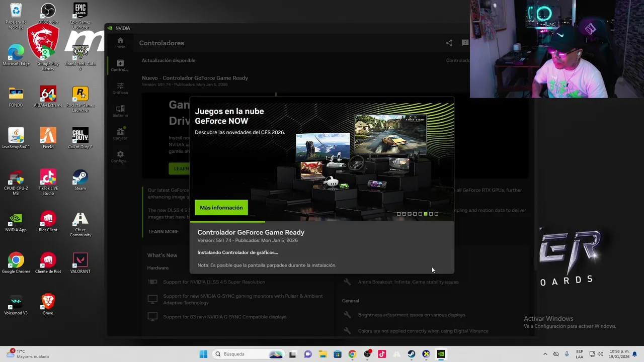
Task: Show hidden system tray icons
Action: 545,354
